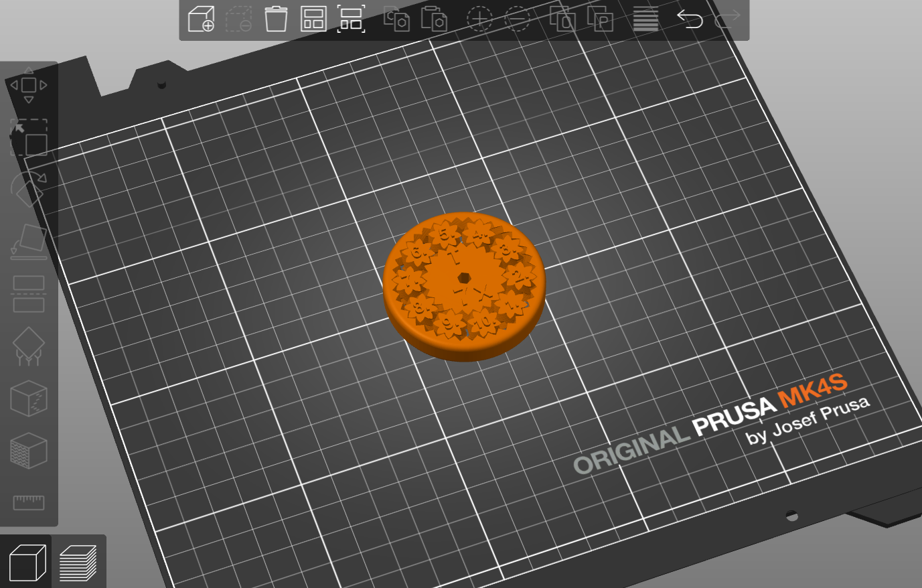Remove an instance with the minus icon
This screenshot has width=922, height=588.
[517, 19]
